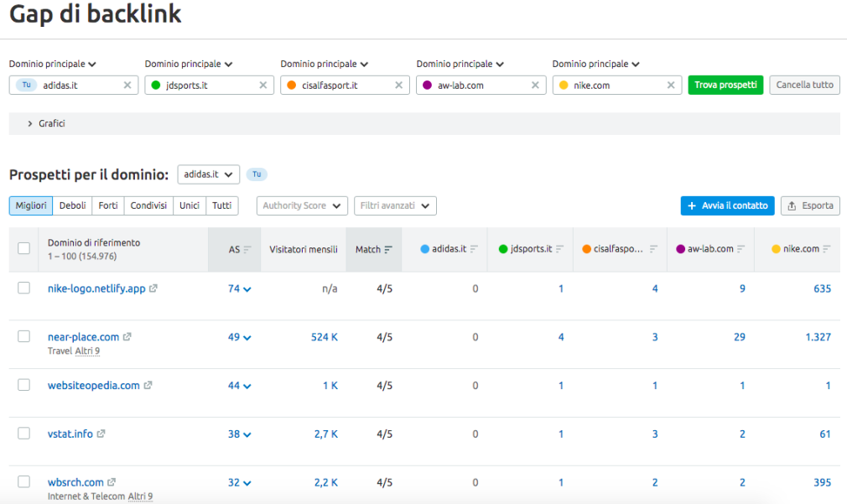
Task: Open the websiteopedia.com domain link
Action: (x=93, y=385)
